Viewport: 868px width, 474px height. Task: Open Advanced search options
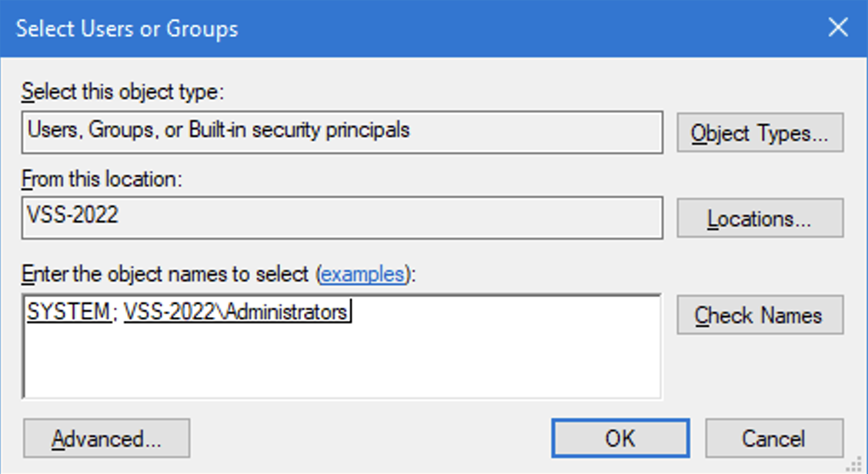pos(106,439)
